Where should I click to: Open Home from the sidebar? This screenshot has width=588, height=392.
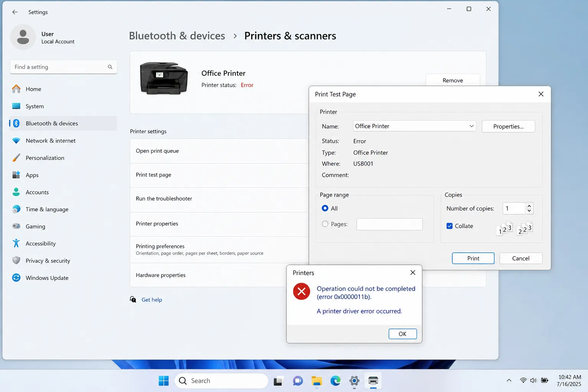[63, 89]
